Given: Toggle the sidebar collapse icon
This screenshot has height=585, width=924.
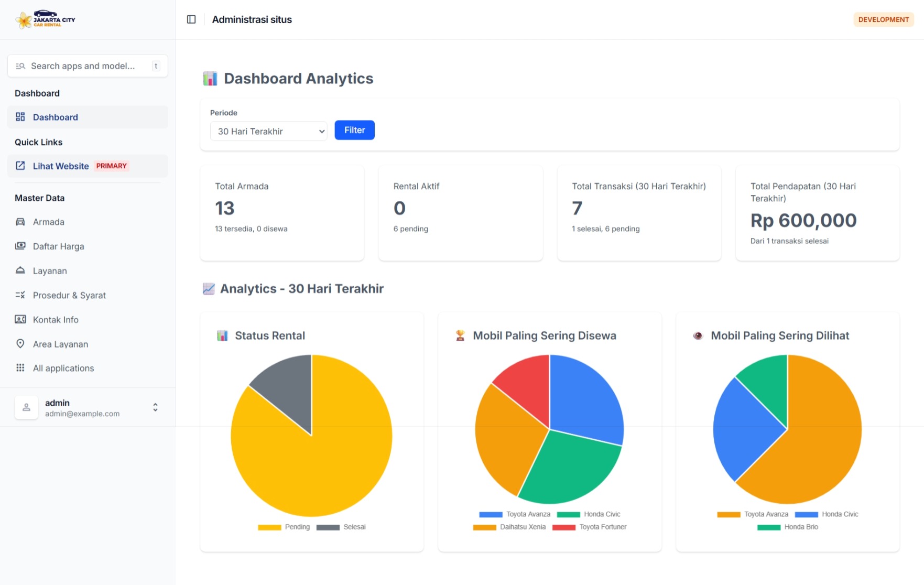Looking at the screenshot, I should click(191, 19).
